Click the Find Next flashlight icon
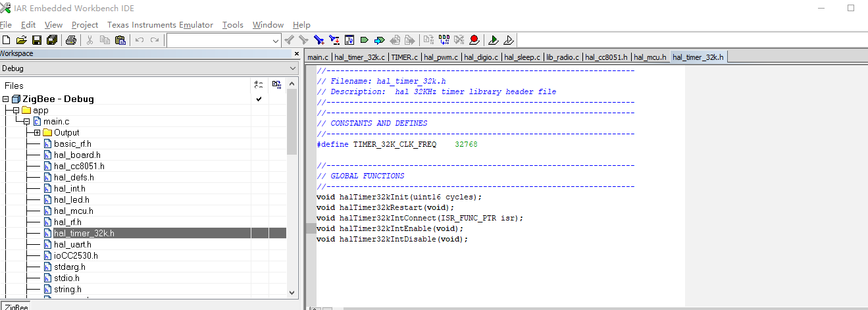 click(x=303, y=40)
